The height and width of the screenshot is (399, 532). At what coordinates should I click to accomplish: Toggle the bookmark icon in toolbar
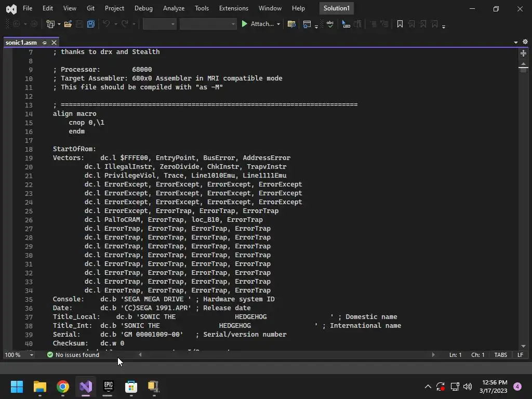pos(400,24)
